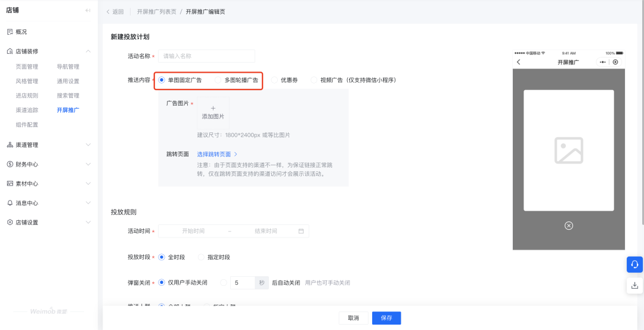Click the download icon on right edge

click(634, 285)
